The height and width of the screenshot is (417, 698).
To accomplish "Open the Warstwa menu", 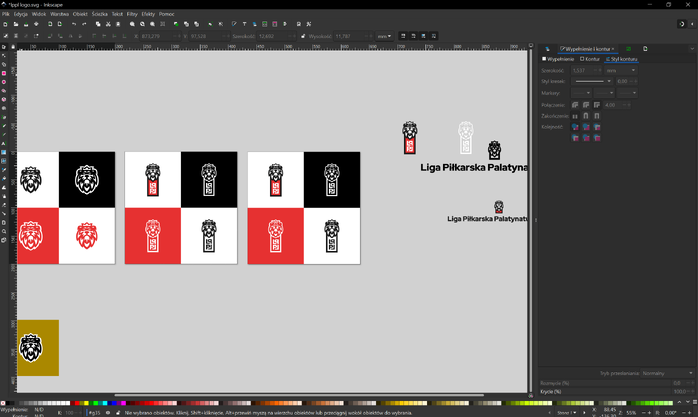I will pos(60,14).
